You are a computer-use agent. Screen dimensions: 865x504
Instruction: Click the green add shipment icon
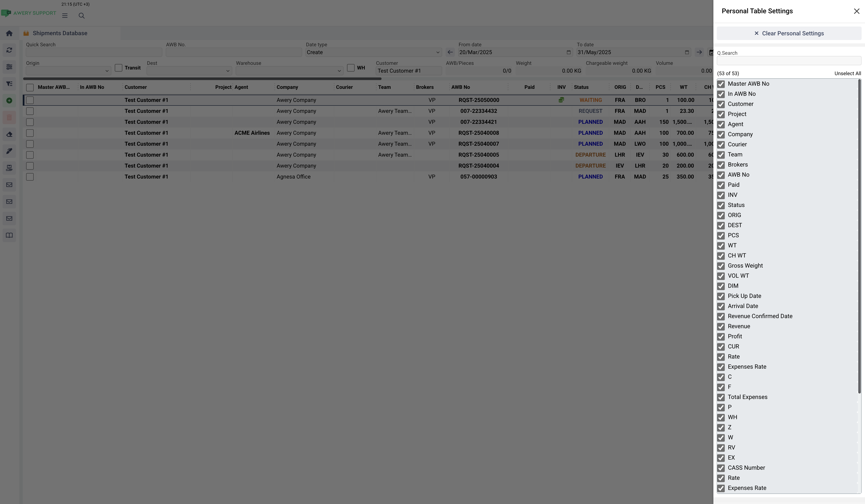(9, 100)
